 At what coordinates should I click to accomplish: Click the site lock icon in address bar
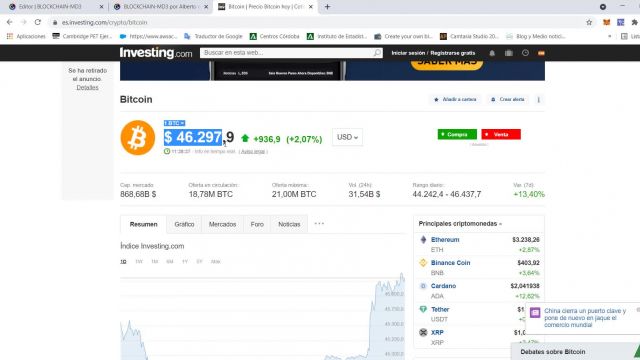[55, 22]
